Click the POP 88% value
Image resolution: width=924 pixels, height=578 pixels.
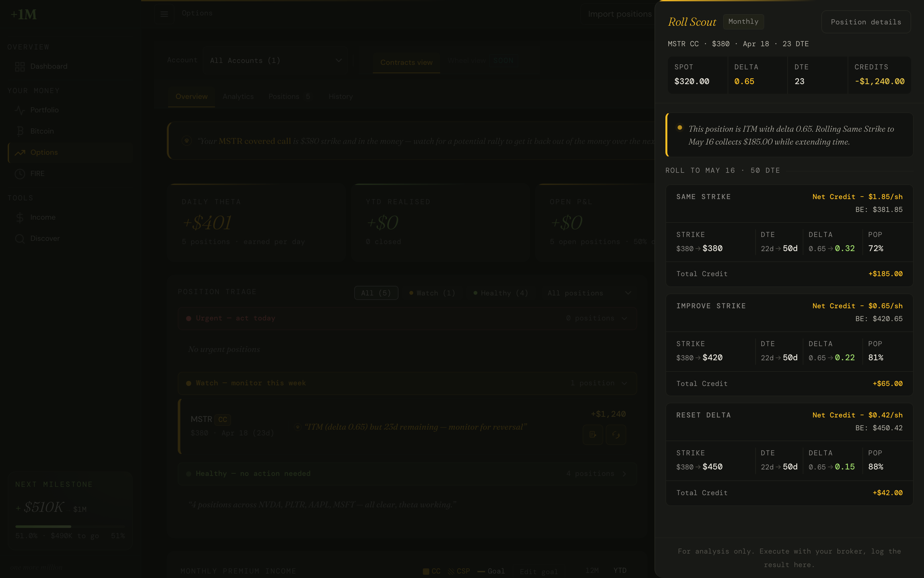pos(876,467)
